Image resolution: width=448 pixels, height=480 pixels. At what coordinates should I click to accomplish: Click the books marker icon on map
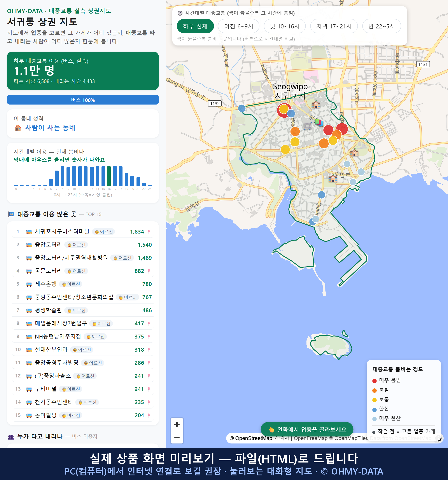(x=319, y=122)
